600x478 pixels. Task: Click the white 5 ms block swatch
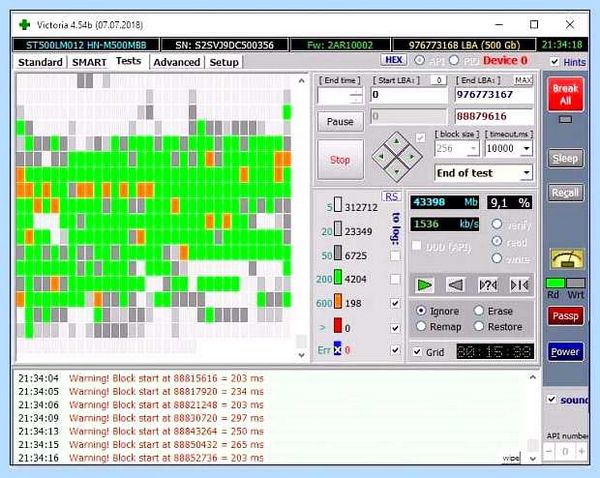coord(338,204)
